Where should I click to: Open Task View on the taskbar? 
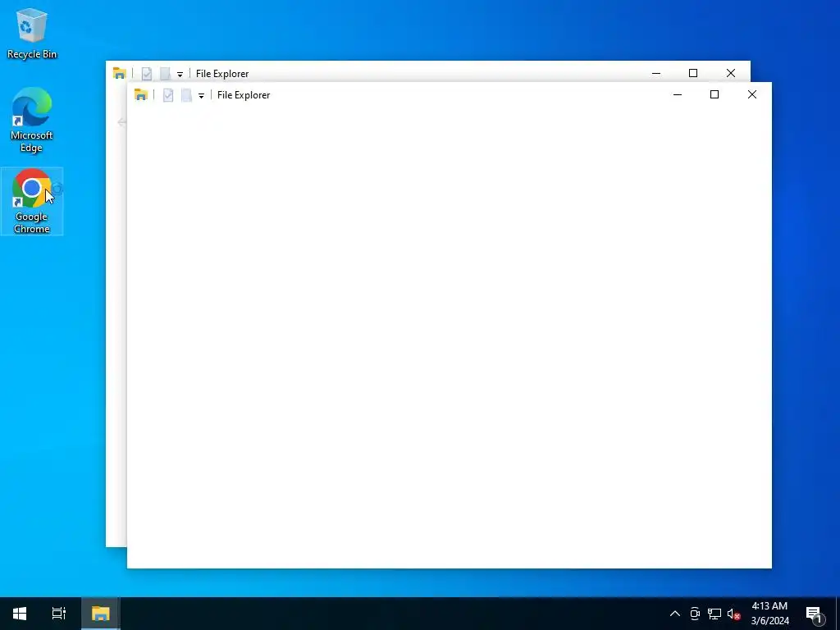click(59, 614)
